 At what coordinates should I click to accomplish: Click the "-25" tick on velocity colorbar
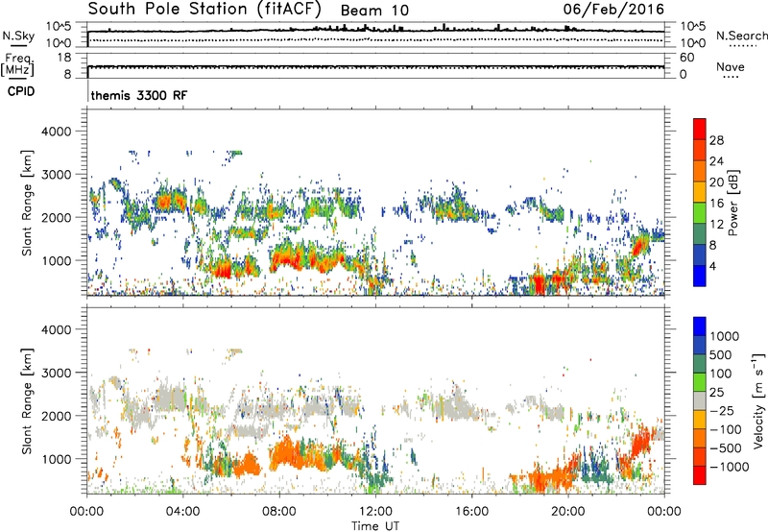[722, 410]
